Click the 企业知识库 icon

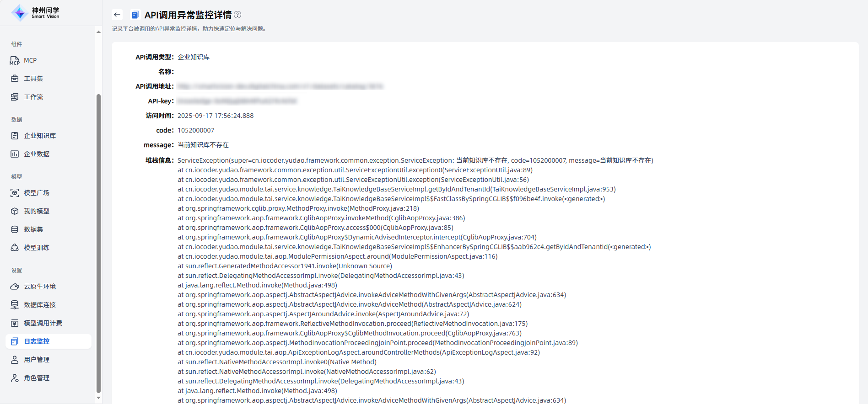coord(15,136)
